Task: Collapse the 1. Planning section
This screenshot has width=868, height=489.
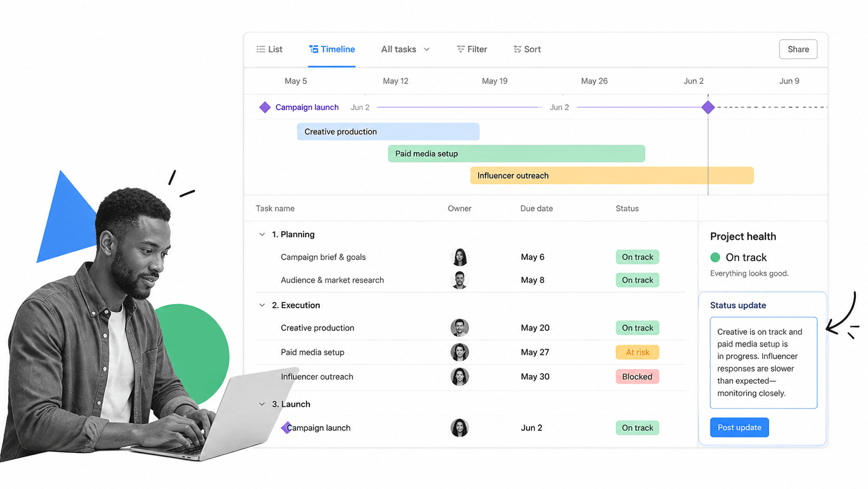Action: [x=262, y=234]
